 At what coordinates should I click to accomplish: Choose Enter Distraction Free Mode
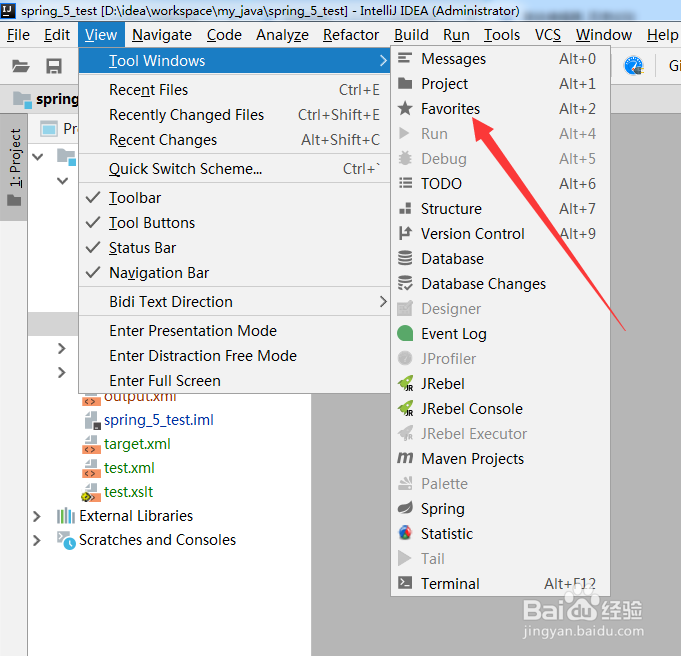click(235, 356)
